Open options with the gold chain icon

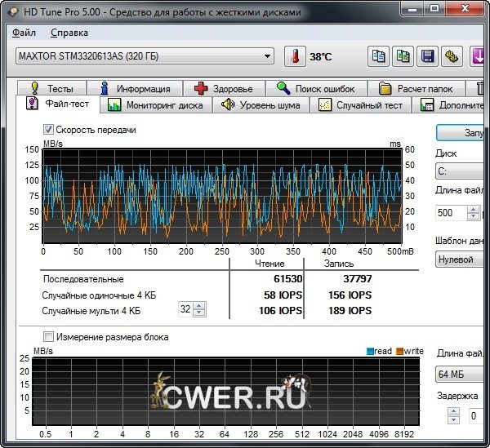(x=451, y=56)
